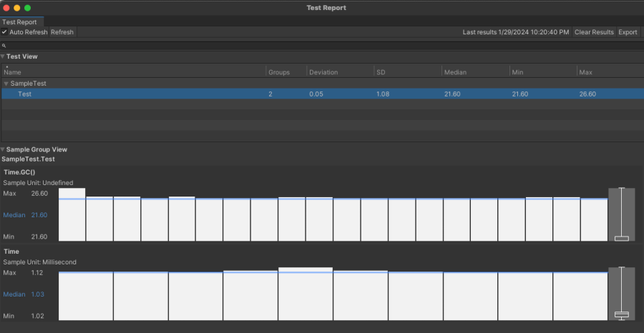Click the Export button
This screenshot has width=644, height=333.
click(628, 32)
